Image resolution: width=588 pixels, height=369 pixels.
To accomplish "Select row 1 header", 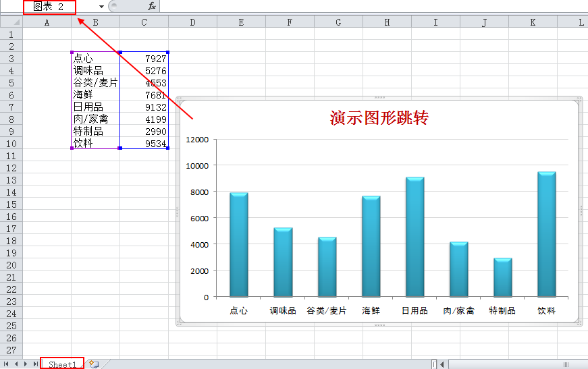I will (x=11, y=34).
